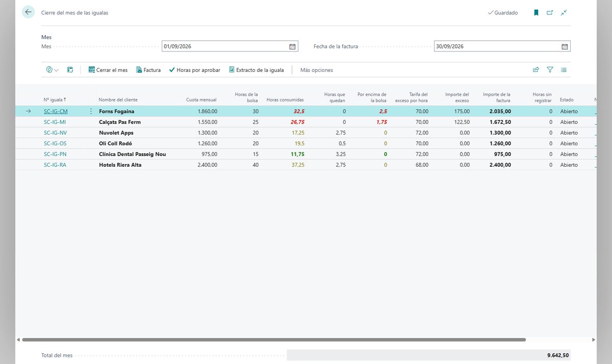Click the Cuota mensual column header
The height and width of the screenshot is (364, 612).
tap(201, 100)
